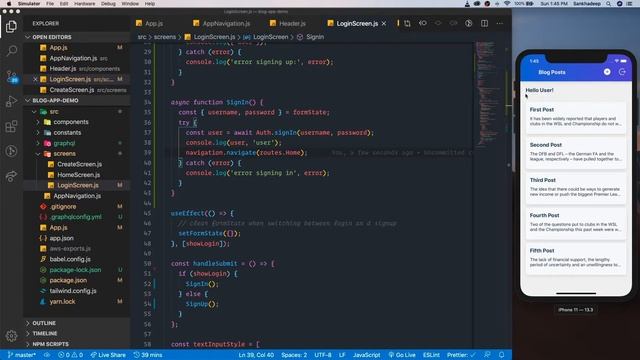This screenshot has width=640, height=360.
Task: Click Go Live in status bar
Action: (402, 355)
